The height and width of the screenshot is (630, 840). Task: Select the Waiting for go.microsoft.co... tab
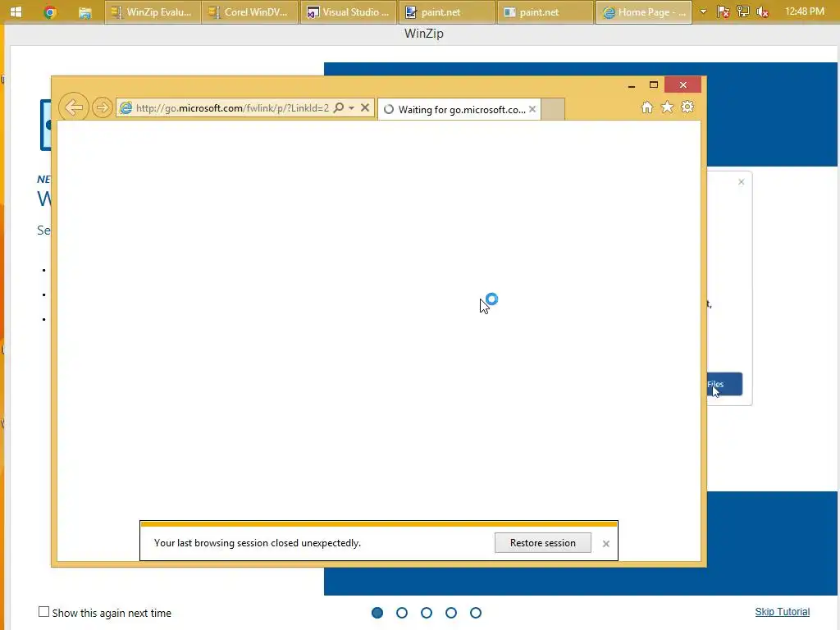(x=459, y=109)
